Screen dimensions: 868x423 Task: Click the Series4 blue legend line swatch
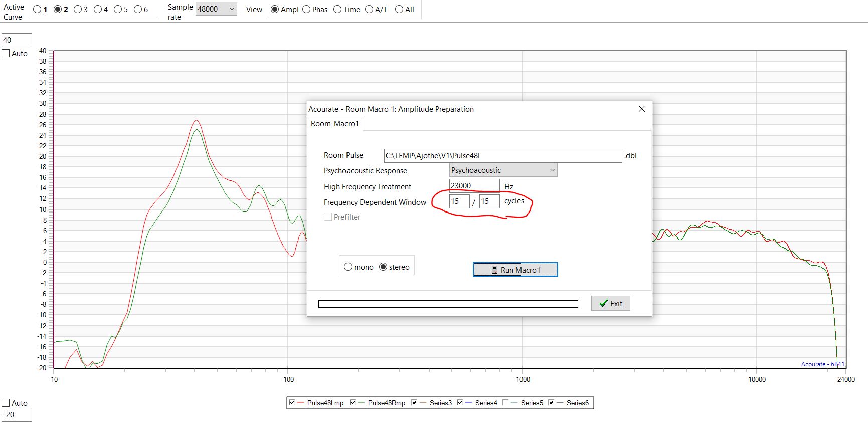coord(469,402)
